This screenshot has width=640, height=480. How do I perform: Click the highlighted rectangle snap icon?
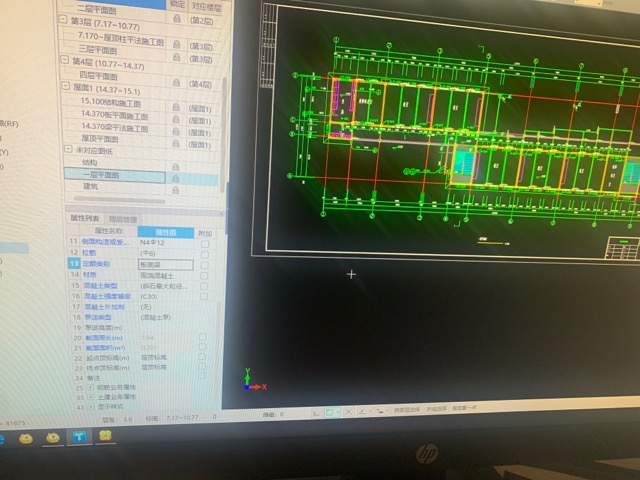tap(329, 413)
